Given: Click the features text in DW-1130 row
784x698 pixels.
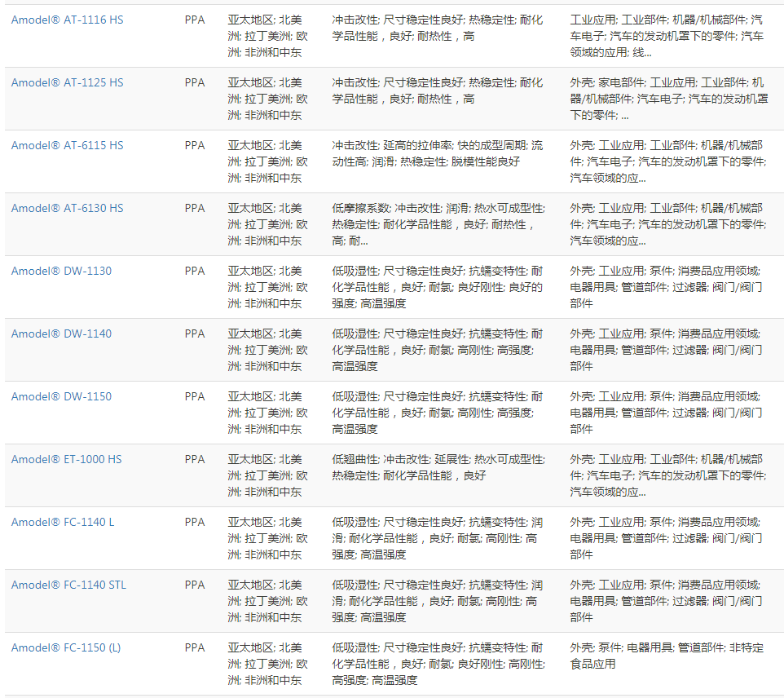Looking at the screenshot, I should coord(438,287).
